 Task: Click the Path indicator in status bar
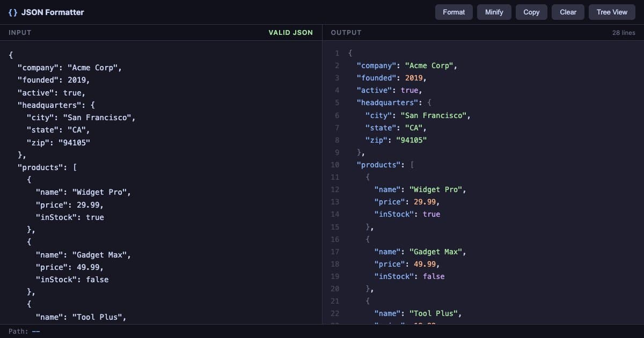tap(24, 331)
